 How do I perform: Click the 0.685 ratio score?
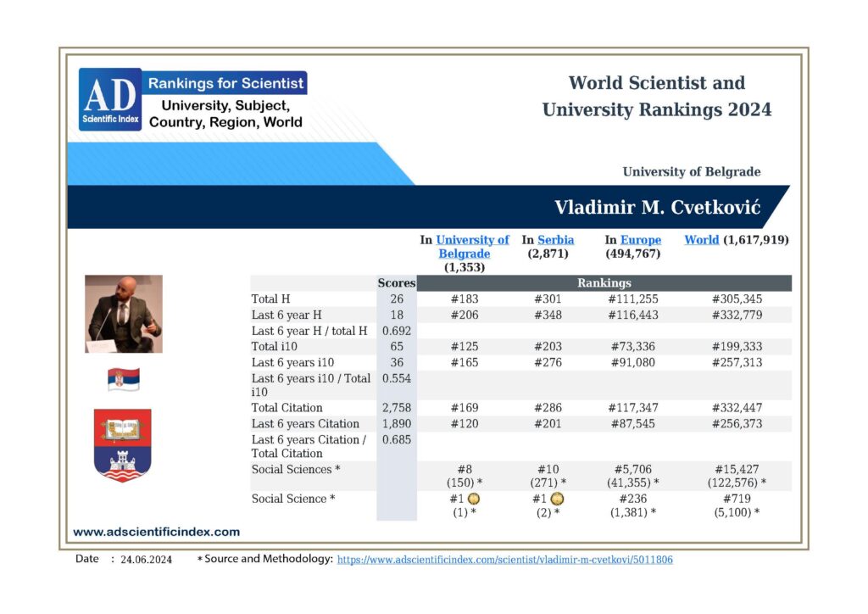click(397, 440)
